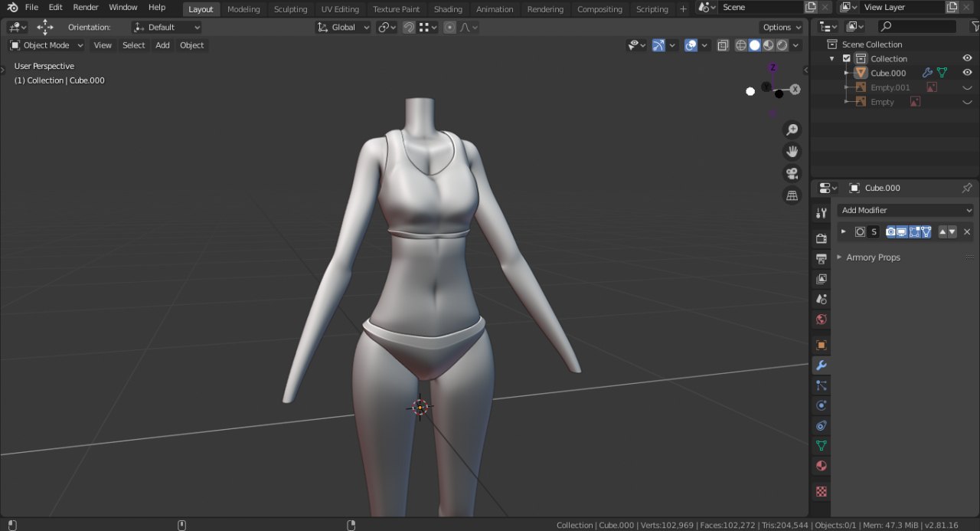This screenshot has height=531, width=980.
Task: Toggle camera view icon
Action: click(x=792, y=174)
